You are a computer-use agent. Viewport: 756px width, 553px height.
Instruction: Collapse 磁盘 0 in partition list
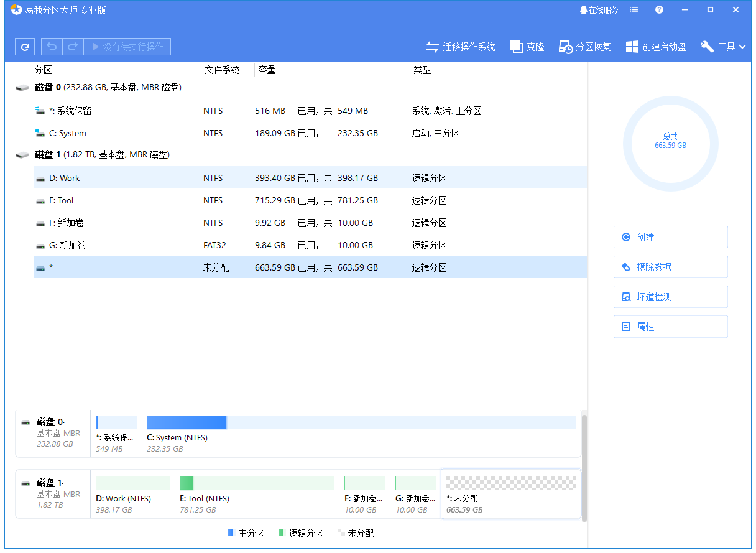22,88
